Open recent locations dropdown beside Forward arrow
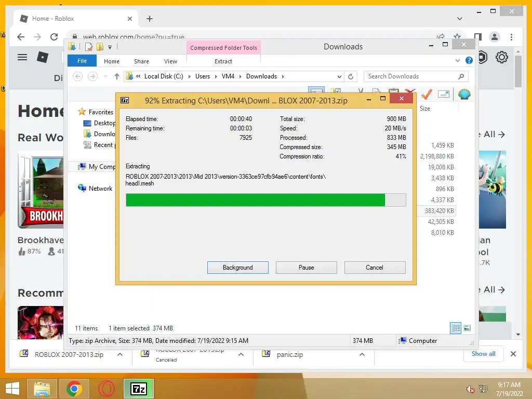This screenshot has height=399, width=532. (x=105, y=76)
